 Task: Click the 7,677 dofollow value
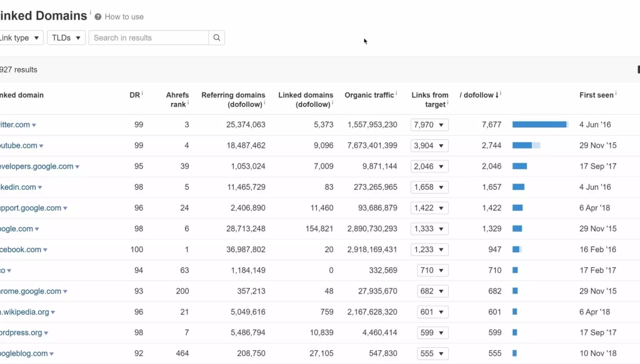(x=491, y=125)
